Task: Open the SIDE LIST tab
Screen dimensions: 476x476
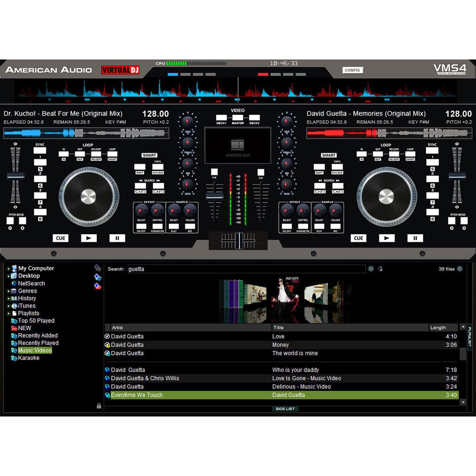Action: (x=285, y=408)
